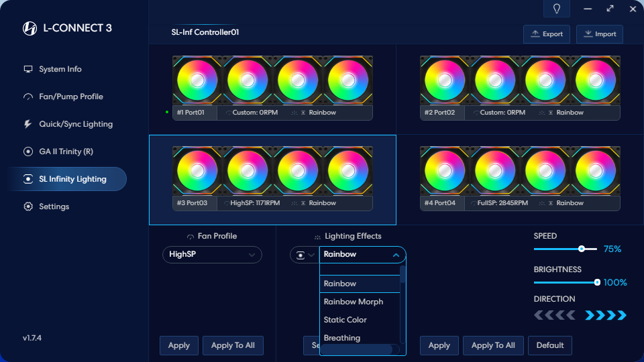Click Import button
Screen dimensions: 644x362
coord(600,34)
